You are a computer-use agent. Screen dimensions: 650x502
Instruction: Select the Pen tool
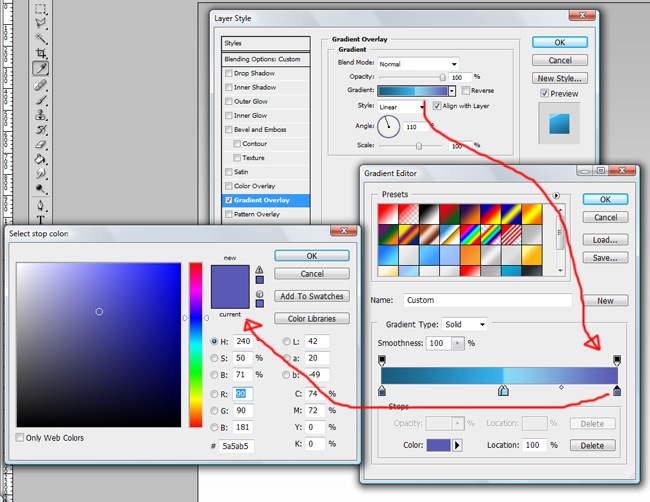pyautogui.click(x=41, y=203)
